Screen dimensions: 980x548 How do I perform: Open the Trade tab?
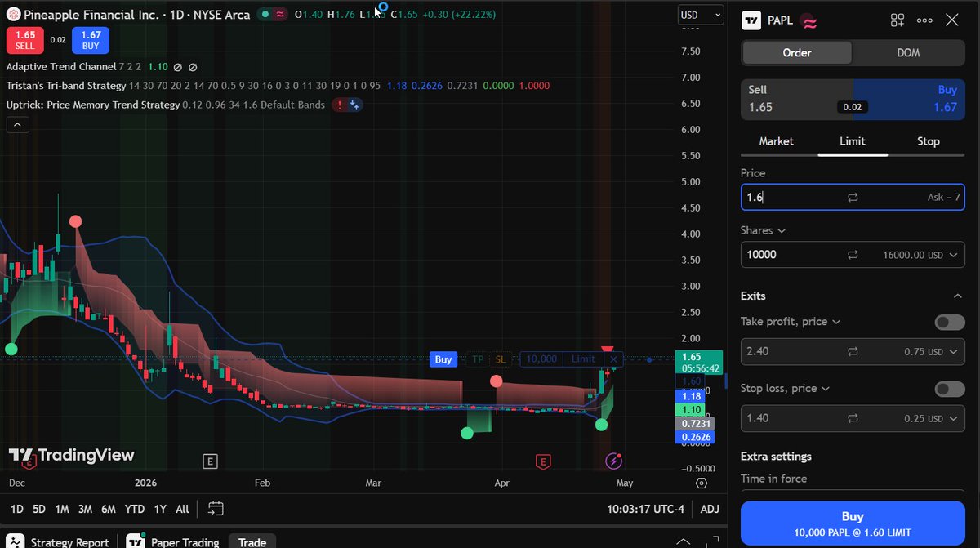252,541
